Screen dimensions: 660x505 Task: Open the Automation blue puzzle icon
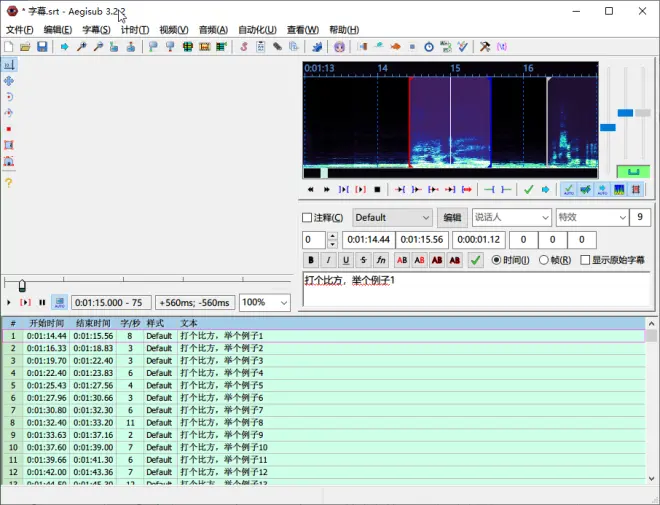pyautogui.click(x=317, y=47)
